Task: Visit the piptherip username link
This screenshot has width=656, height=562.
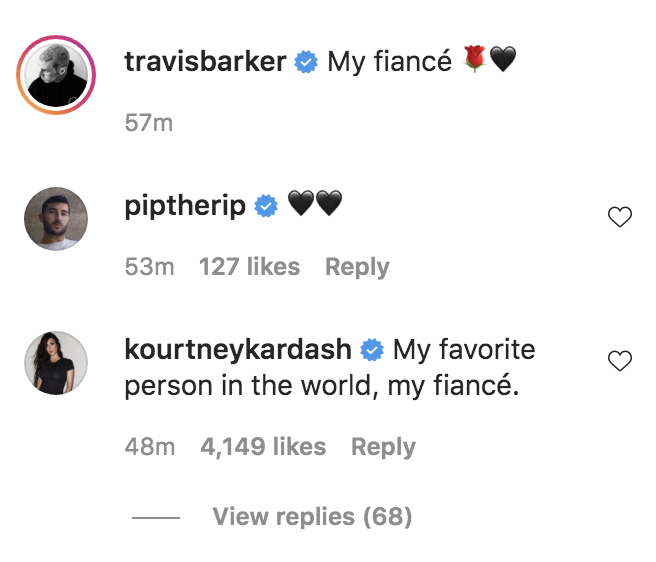Action: click(185, 206)
